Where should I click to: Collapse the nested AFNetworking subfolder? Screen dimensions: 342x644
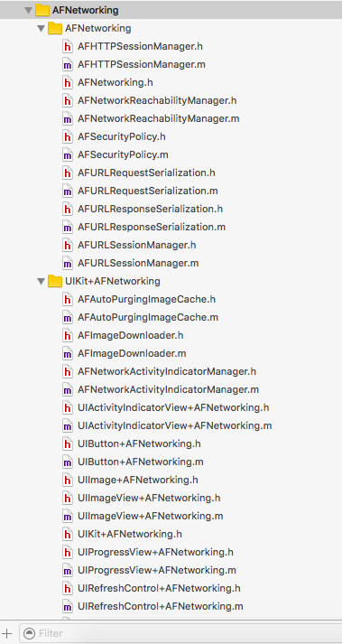coord(41,29)
